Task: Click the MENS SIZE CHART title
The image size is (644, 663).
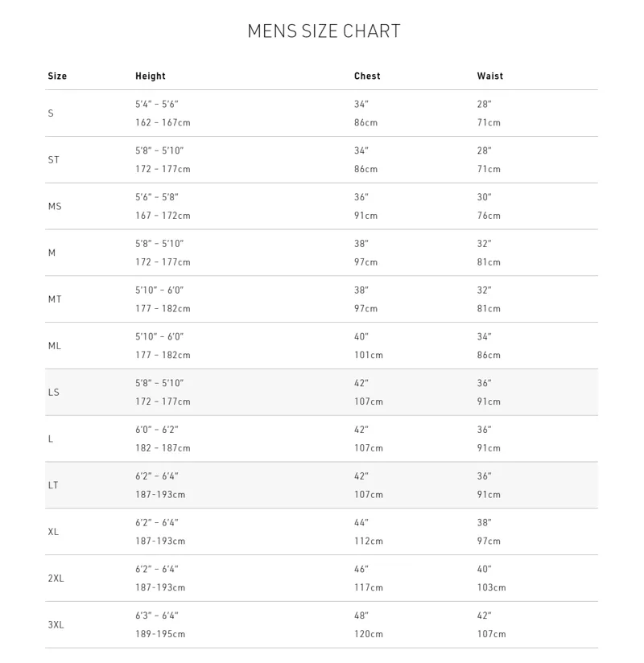Action: click(324, 31)
